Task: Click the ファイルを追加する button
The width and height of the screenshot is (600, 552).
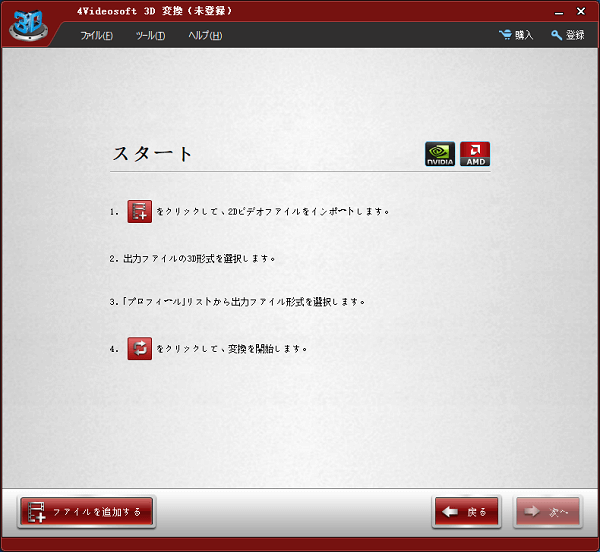Action: pos(86,511)
